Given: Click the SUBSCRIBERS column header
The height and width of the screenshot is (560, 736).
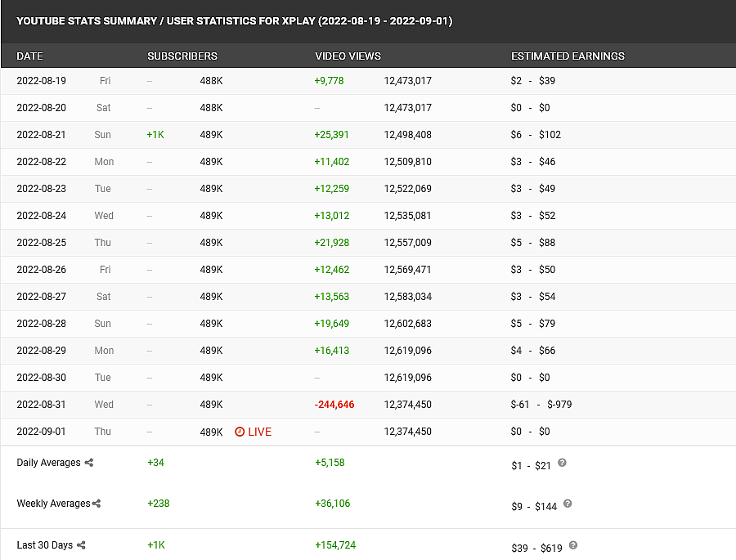Looking at the screenshot, I should [x=182, y=56].
